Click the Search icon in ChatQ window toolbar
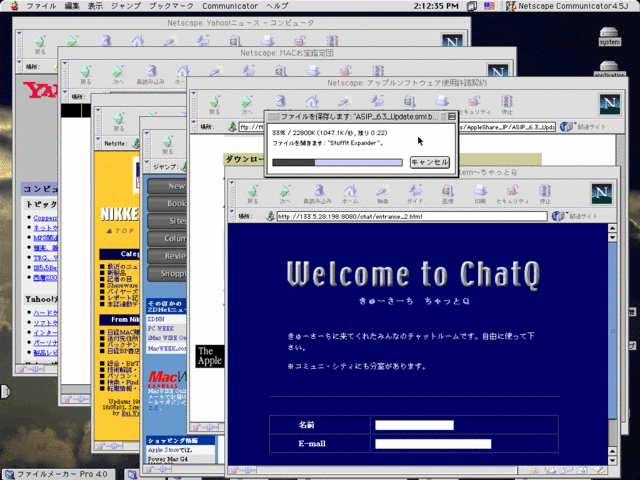 coord(383,193)
